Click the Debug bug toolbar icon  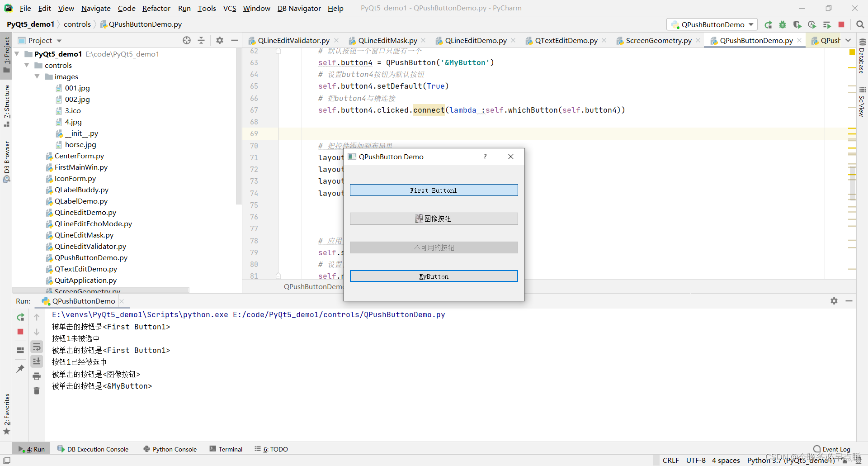coord(783,24)
